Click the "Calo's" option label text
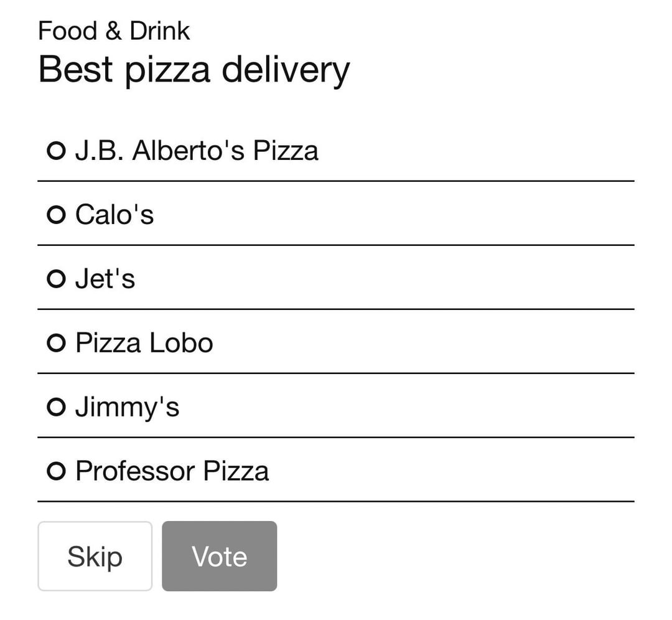Viewport: 672px width, 620px height. click(x=114, y=215)
